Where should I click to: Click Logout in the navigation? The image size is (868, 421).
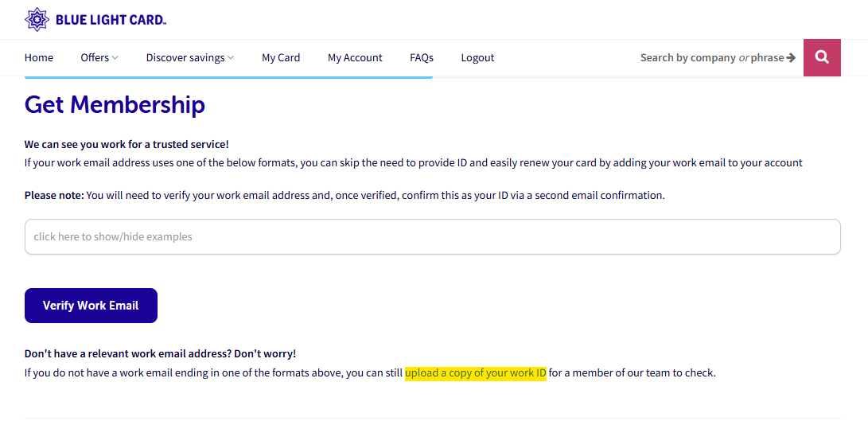477,57
